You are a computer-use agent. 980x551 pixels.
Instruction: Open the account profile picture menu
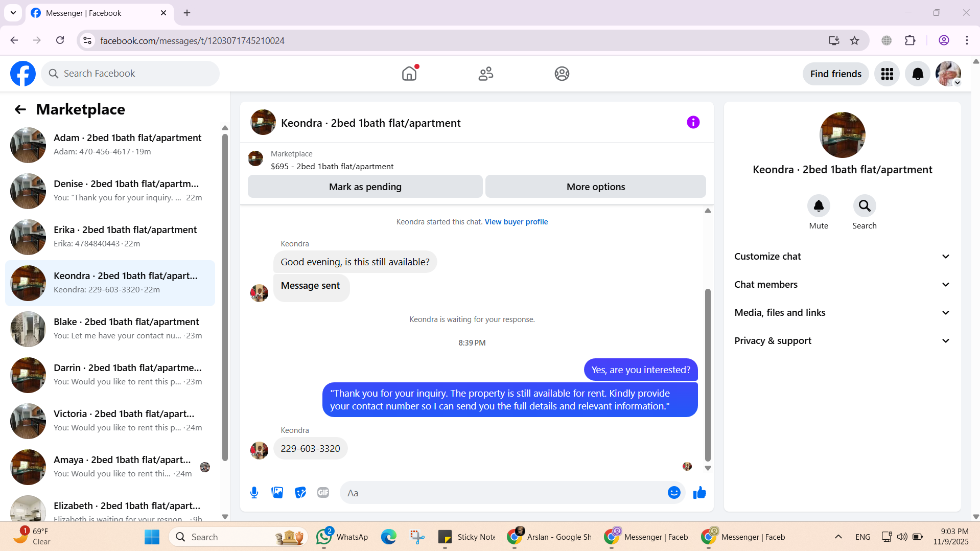pos(948,74)
